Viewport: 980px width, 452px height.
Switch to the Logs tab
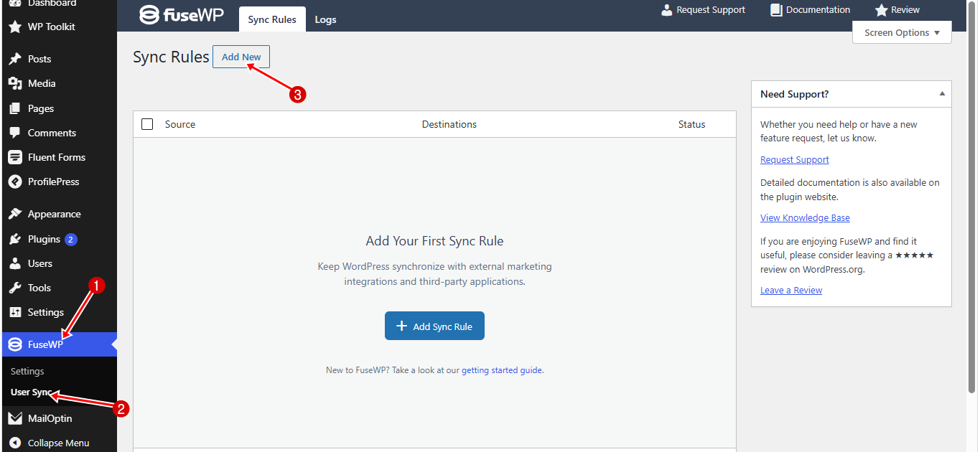325,19
